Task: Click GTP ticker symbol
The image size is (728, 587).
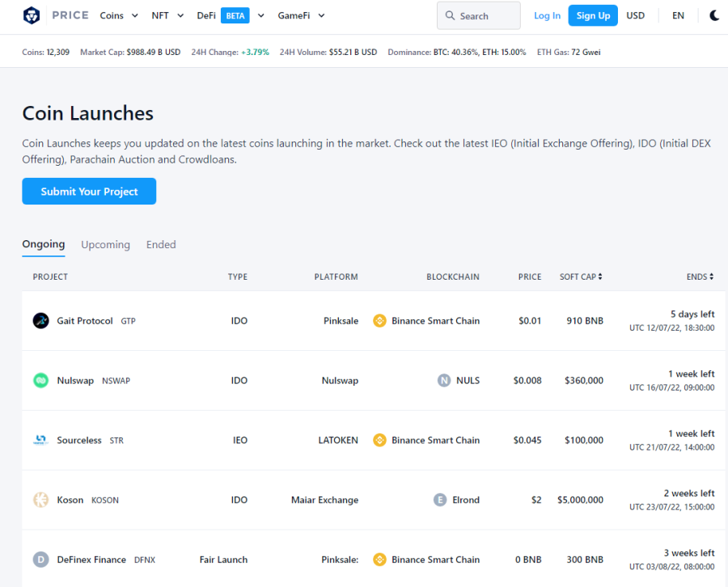Action: 128,321
